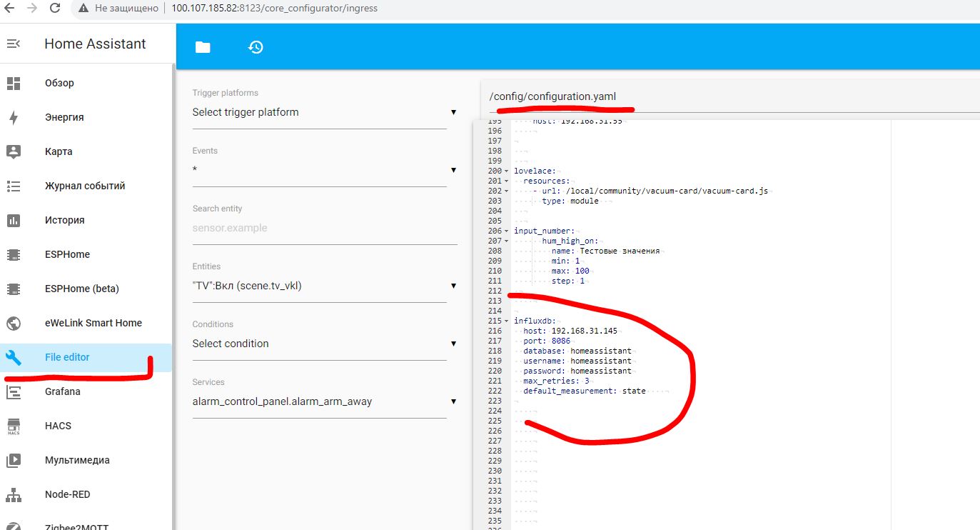Click the browser address bar URL
This screenshot has width=980, height=530.
(275, 9)
